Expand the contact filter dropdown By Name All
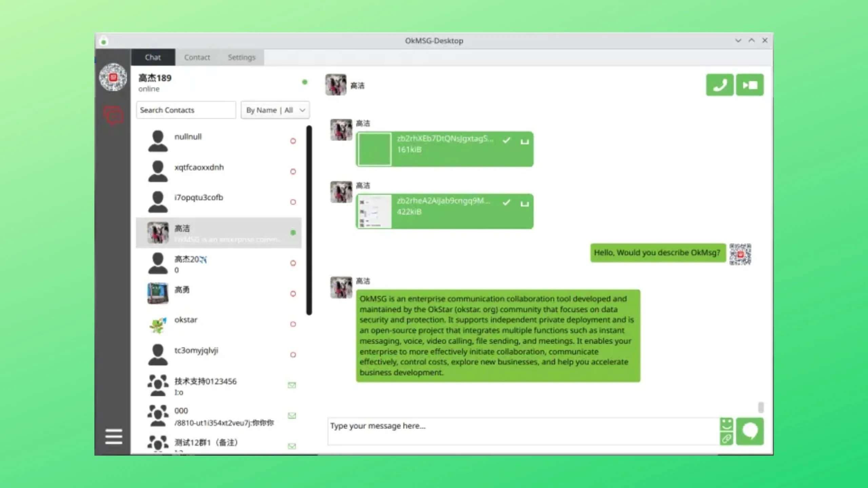Viewport: 868px width, 488px height. (x=274, y=110)
